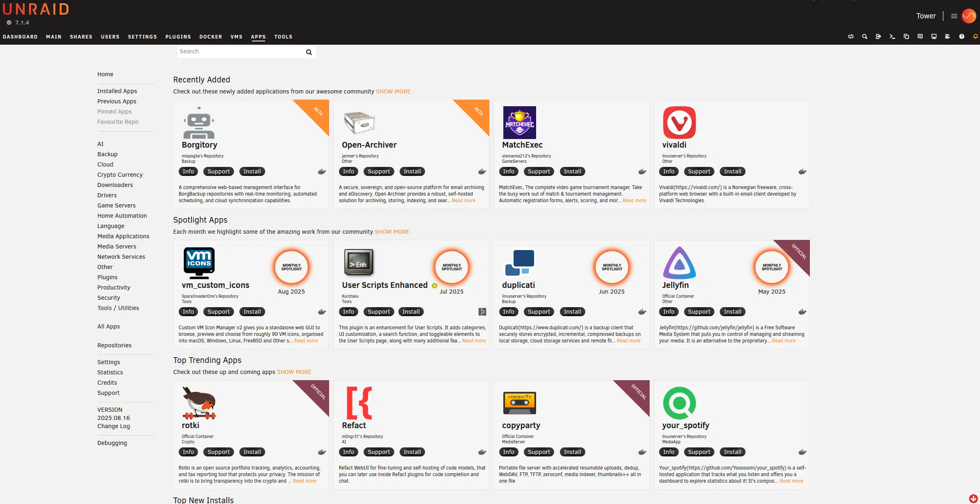Open the hamburger menu next to Tower
The image size is (980, 504).
(x=954, y=16)
